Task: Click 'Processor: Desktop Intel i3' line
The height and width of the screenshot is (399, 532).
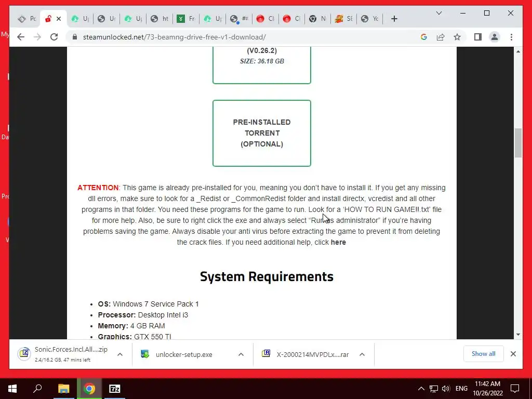Action: (143, 315)
